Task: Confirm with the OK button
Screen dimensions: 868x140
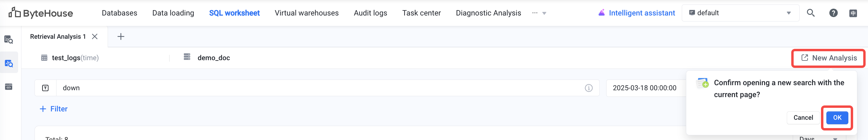Action: coord(837,117)
